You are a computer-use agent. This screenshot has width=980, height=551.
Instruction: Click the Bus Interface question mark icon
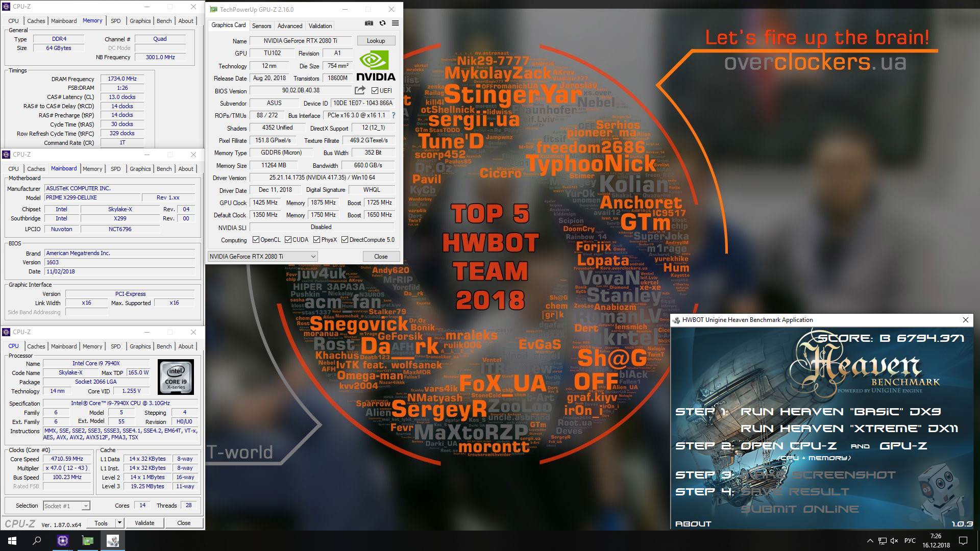click(393, 115)
